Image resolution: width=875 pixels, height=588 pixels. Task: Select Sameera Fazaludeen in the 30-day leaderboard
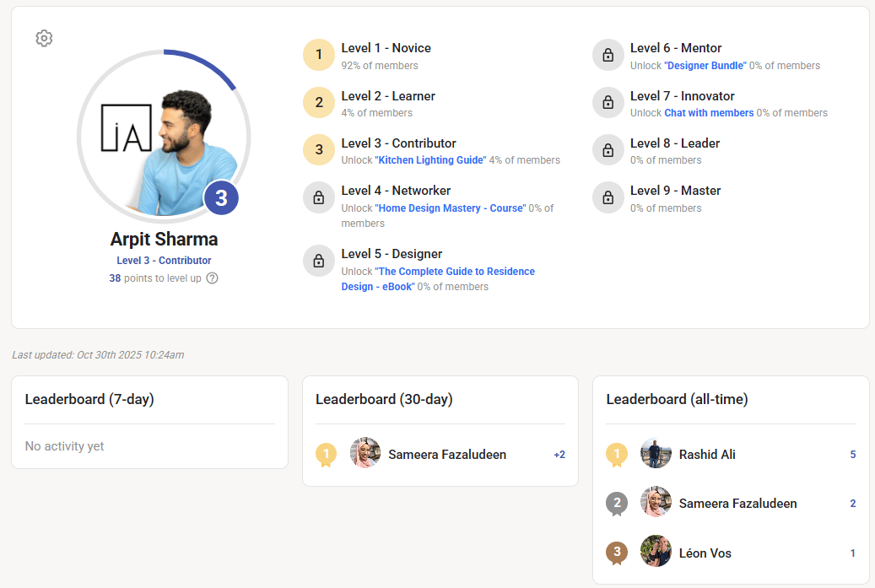pos(447,455)
